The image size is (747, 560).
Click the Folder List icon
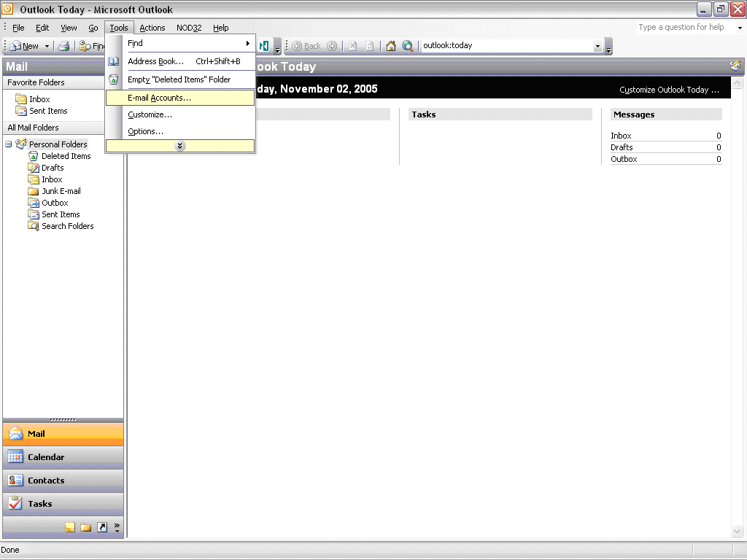(86, 527)
